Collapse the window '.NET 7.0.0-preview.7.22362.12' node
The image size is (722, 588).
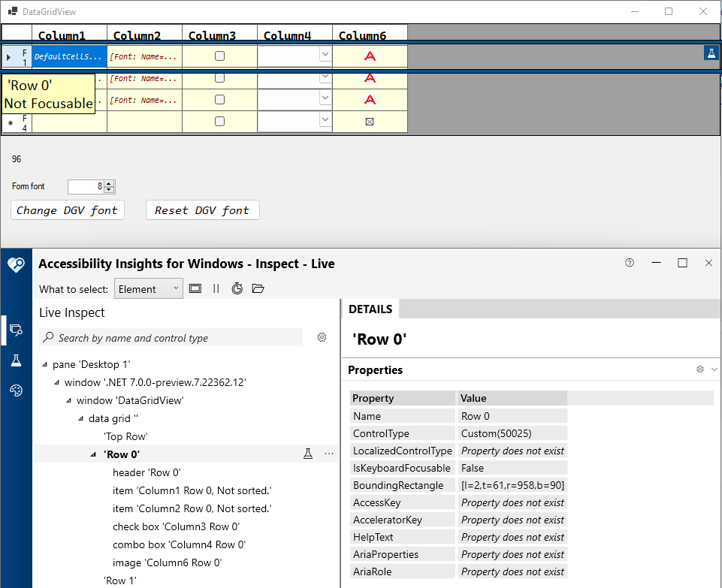click(56, 382)
